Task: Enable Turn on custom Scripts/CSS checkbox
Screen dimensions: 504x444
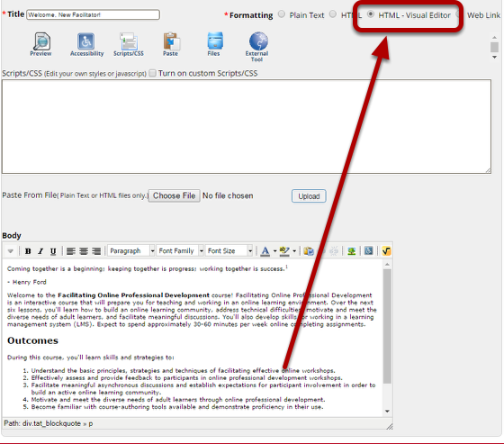Action: [x=153, y=73]
